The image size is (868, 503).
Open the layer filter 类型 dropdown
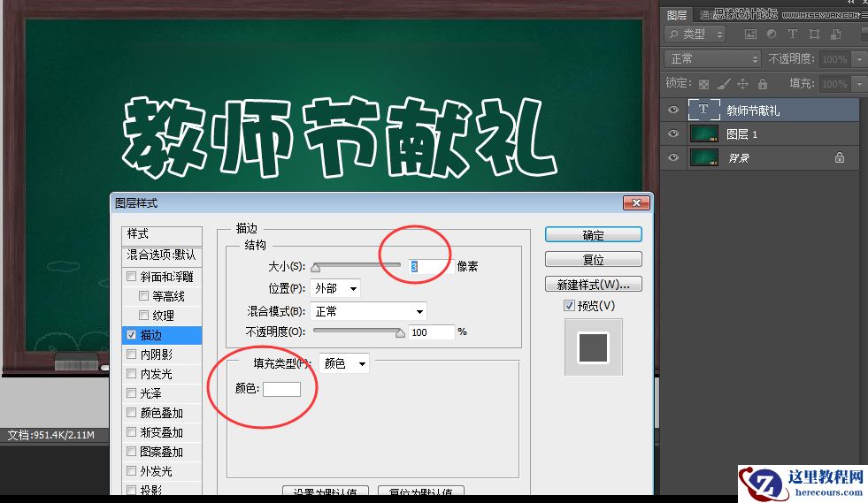tap(695, 34)
